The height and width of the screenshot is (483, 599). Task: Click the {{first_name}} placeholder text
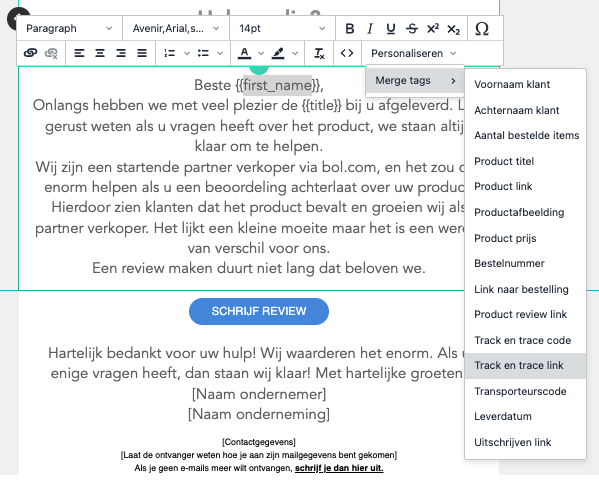277,85
